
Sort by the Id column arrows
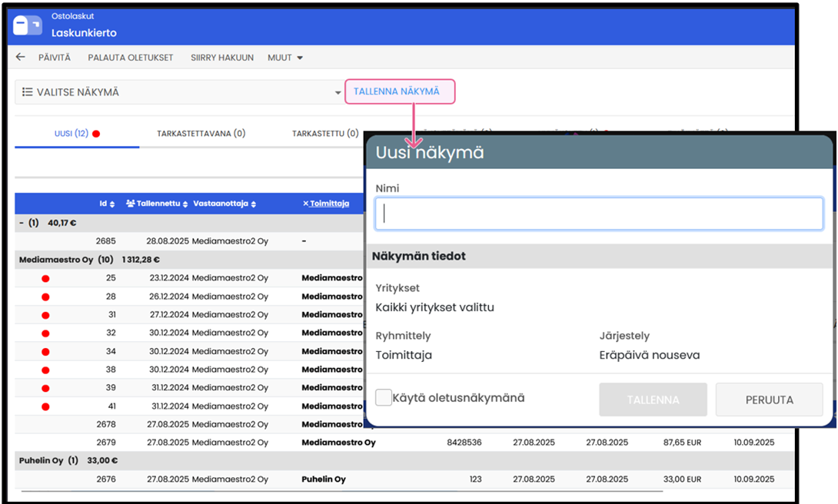112,204
